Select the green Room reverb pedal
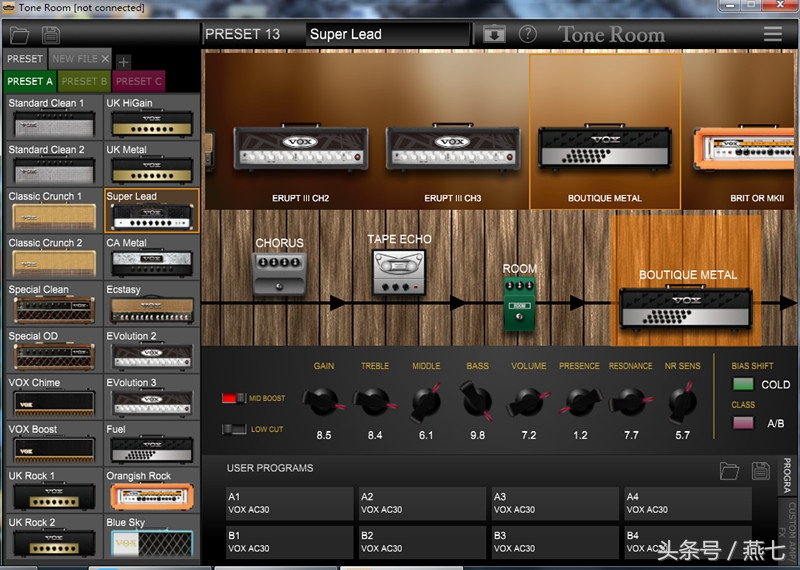The width and height of the screenshot is (800, 570). 519,303
